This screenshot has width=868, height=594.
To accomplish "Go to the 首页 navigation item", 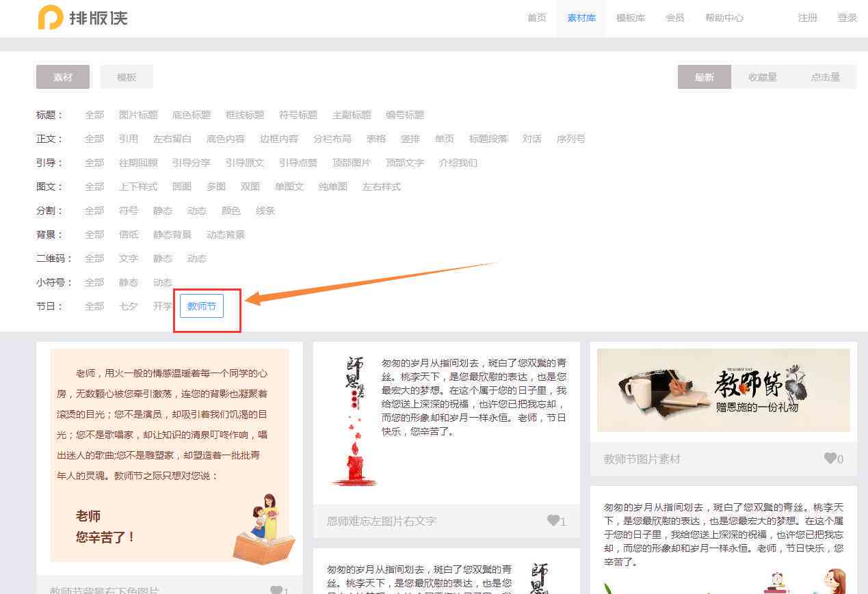I will tap(537, 18).
